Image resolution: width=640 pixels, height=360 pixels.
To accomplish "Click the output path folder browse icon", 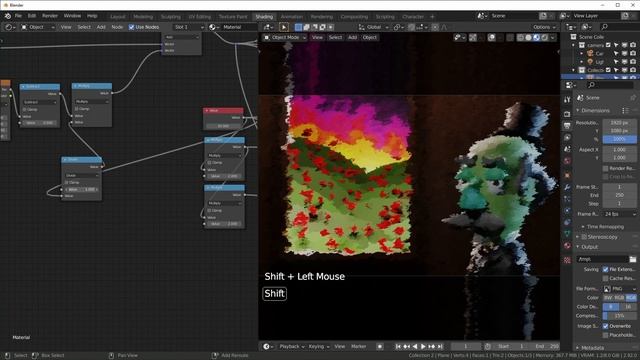I will [633, 259].
